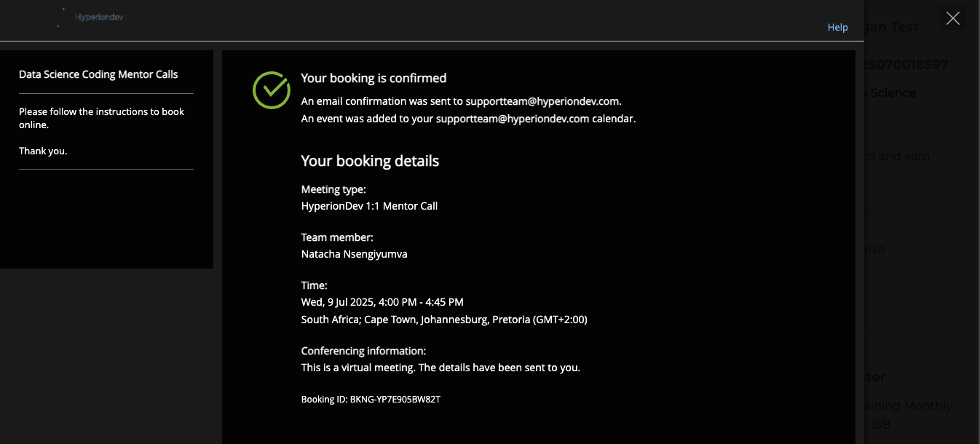Click the "Team member:" label
This screenshot has width=980, height=444.
(337, 237)
